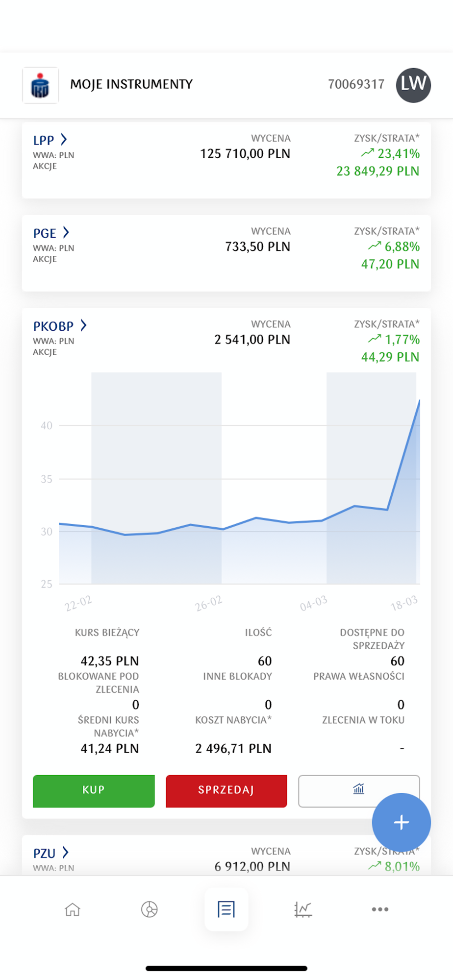Tap LPP valuation 125 710,00 PLN

[245, 154]
